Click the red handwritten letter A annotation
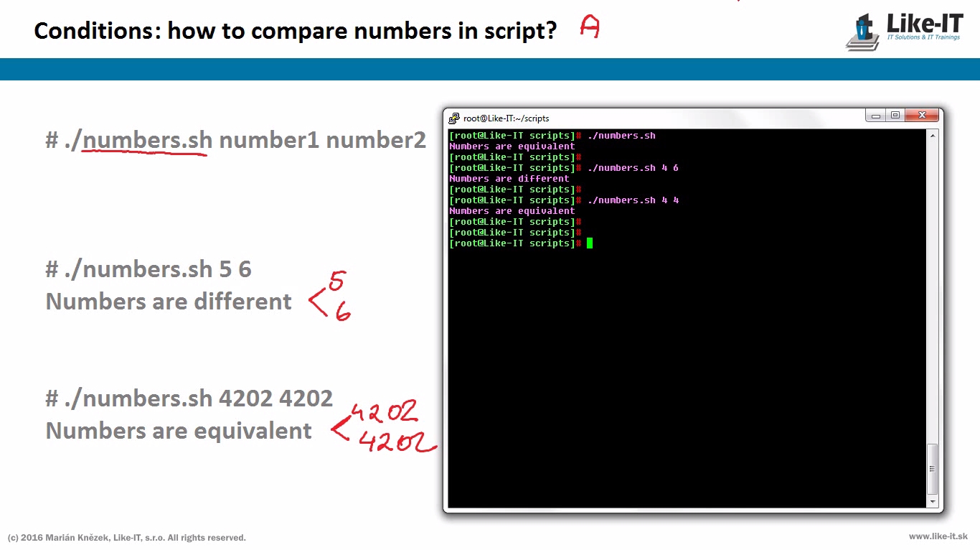This screenshot has height=550, width=980. [589, 28]
